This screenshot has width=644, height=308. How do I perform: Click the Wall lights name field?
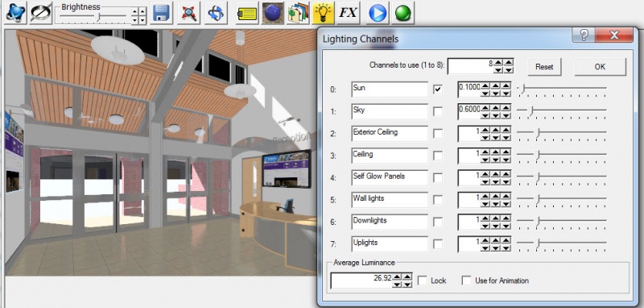pyautogui.click(x=390, y=200)
